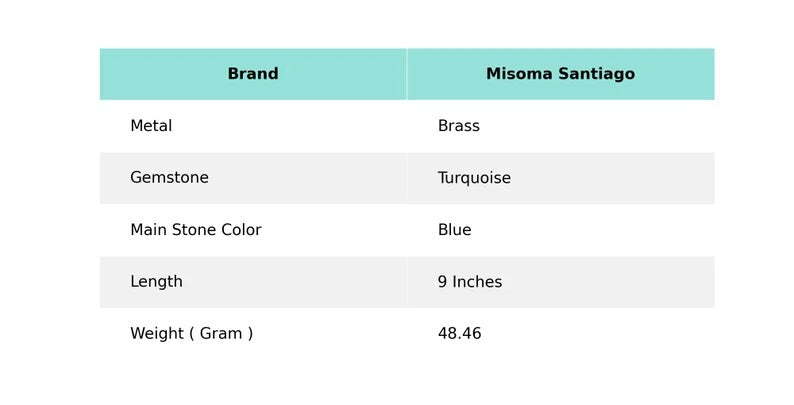Click the Main Stone Color label
The height and width of the screenshot is (405, 794).
(195, 230)
